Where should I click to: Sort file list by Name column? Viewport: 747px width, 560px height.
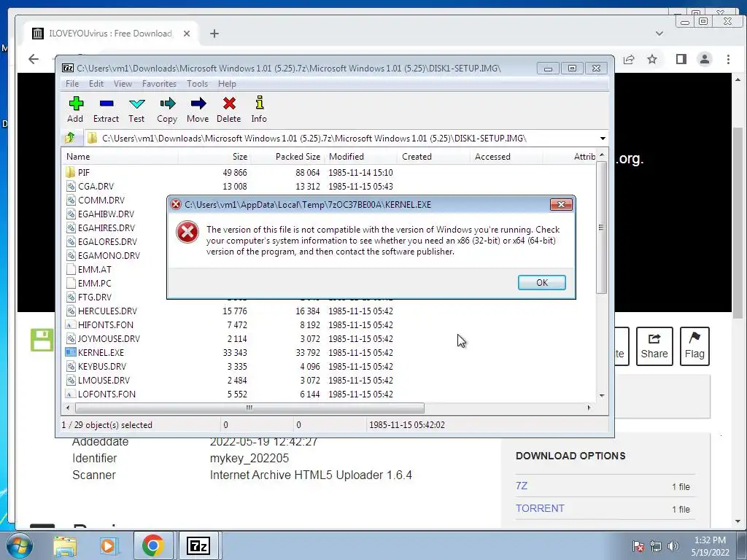tap(120, 157)
